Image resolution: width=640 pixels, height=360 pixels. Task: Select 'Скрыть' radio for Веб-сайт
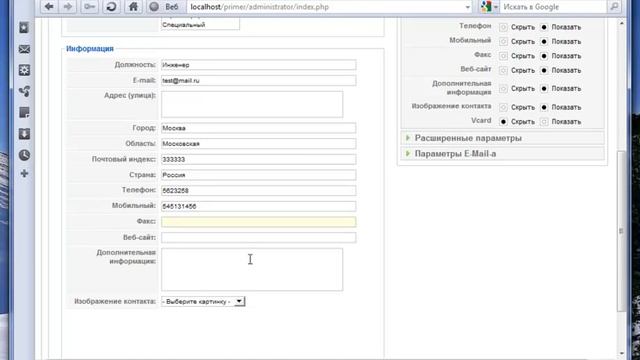click(503, 71)
